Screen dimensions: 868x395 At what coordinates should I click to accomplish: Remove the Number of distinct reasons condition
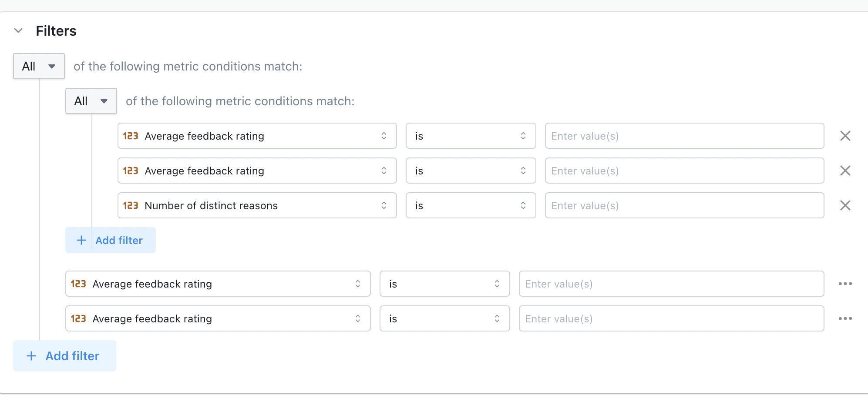coord(845,205)
